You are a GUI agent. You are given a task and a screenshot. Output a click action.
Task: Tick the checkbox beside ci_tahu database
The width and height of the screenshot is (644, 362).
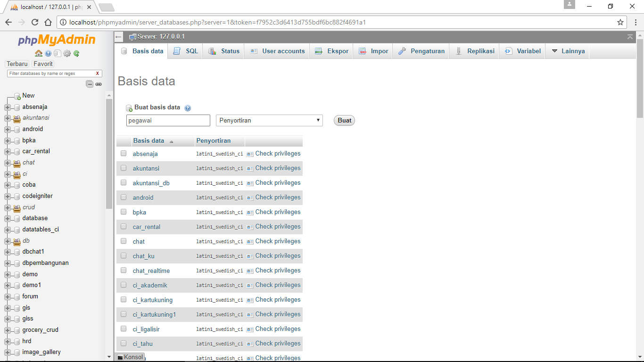(124, 343)
